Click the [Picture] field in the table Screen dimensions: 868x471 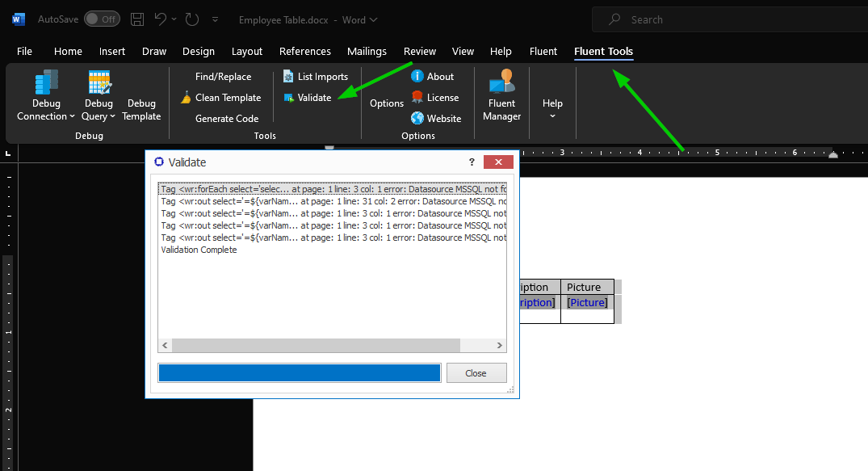(x=587, y=302)
